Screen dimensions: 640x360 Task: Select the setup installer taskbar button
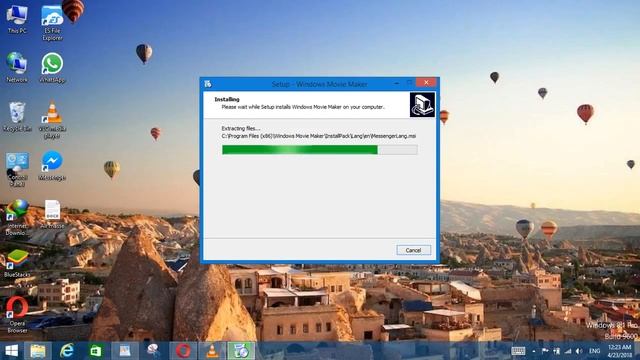241,351
